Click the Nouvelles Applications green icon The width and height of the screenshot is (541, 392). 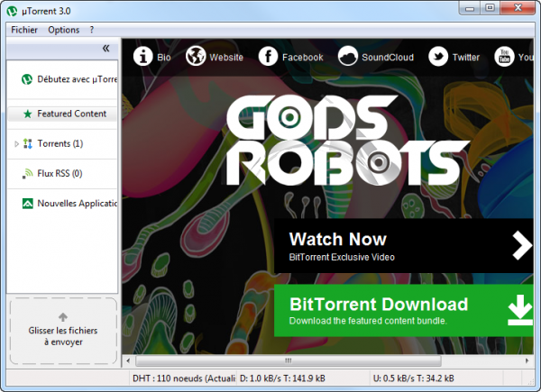28,204
